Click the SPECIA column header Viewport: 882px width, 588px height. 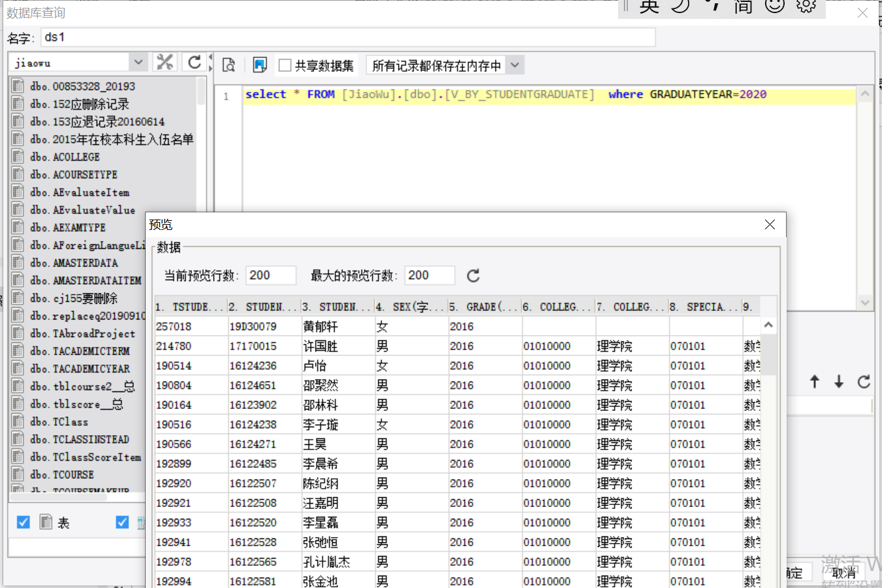(704, 306)
